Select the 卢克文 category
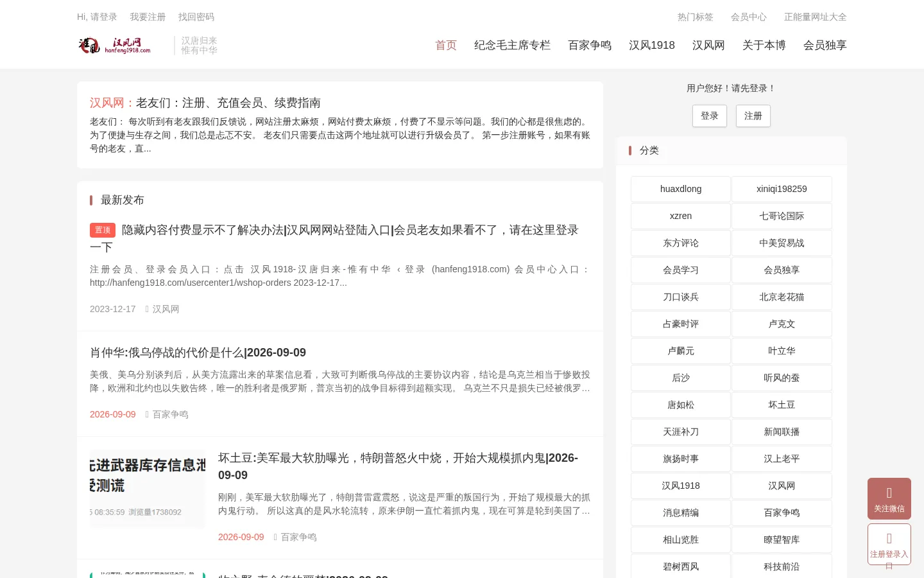The image size is (924, 578). (782, 324)
